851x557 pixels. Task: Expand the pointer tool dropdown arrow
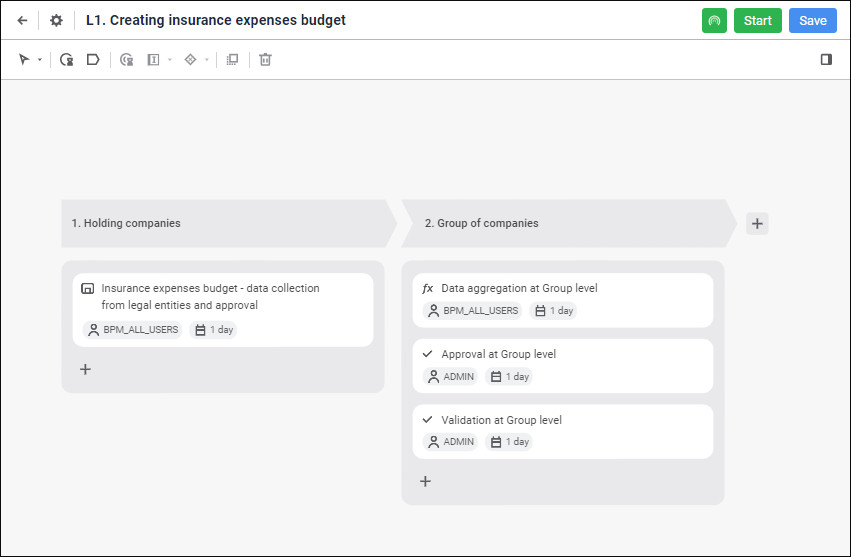pos(40,60)
